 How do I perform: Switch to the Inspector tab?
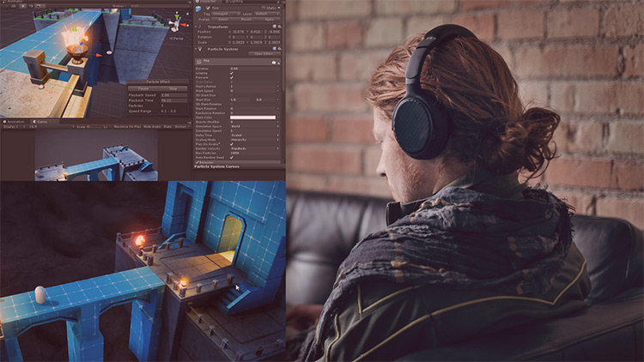coord(208,1)
